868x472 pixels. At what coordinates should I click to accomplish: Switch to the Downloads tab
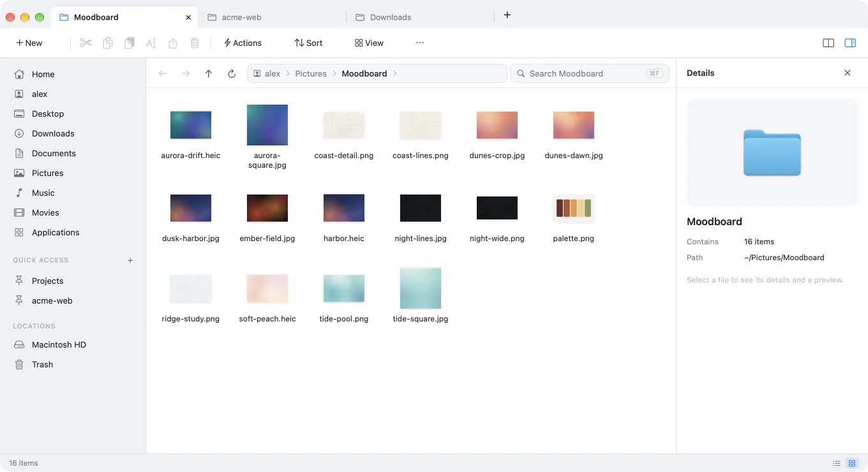[x=421, y=17]
